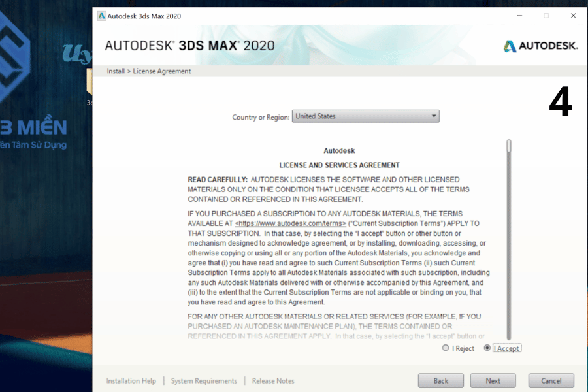Go back with the Back button

(441, 381)
